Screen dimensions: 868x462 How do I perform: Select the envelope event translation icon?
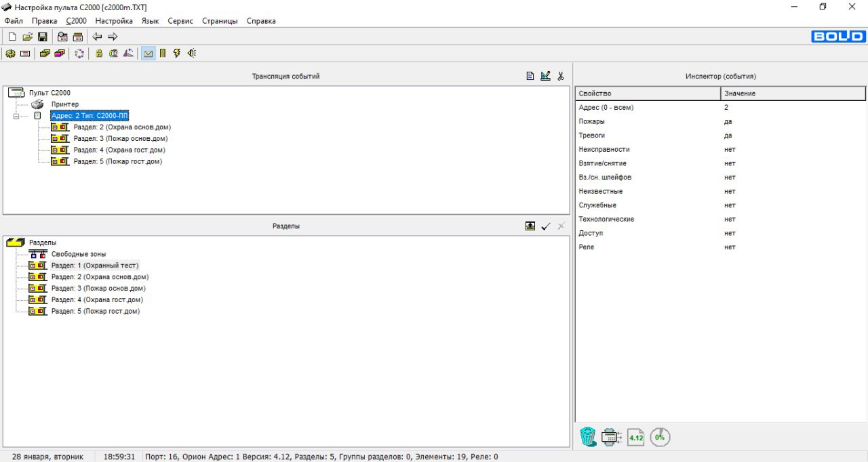(x=148, y=54)
